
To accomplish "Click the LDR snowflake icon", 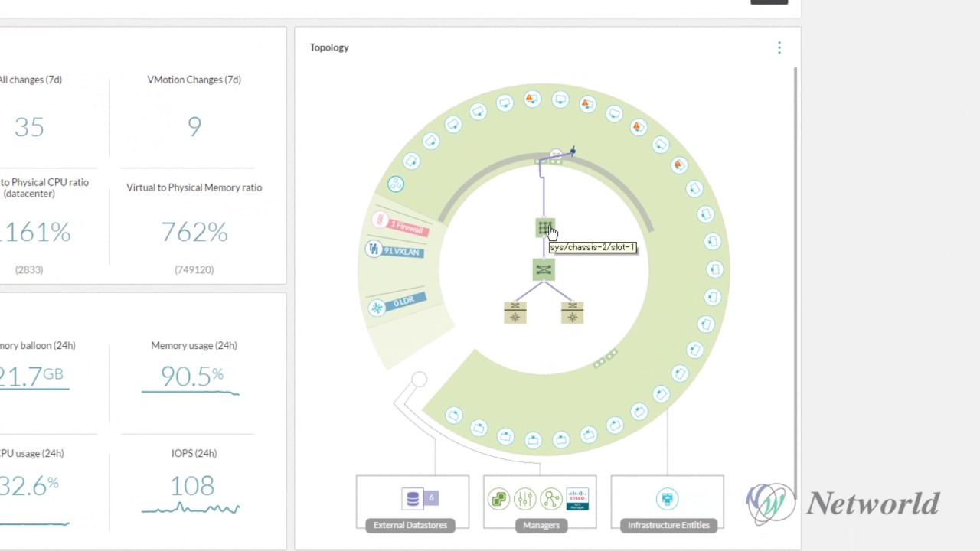I will click(377, 308).
